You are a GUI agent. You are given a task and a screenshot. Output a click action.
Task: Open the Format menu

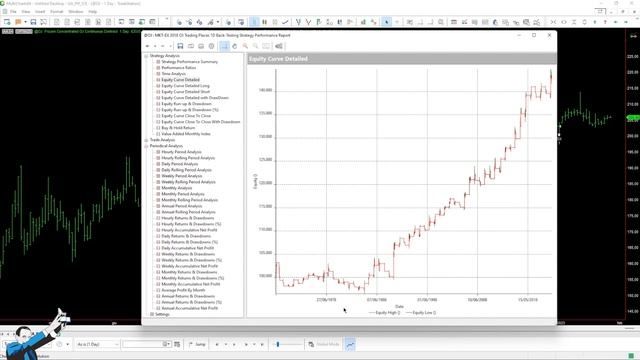[57, 11]
